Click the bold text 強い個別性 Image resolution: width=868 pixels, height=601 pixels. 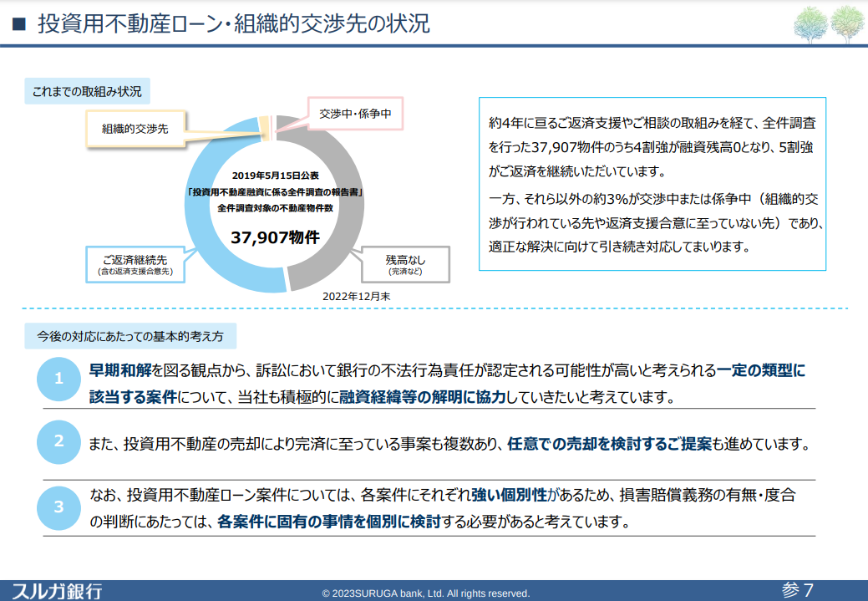click(509, 495)
